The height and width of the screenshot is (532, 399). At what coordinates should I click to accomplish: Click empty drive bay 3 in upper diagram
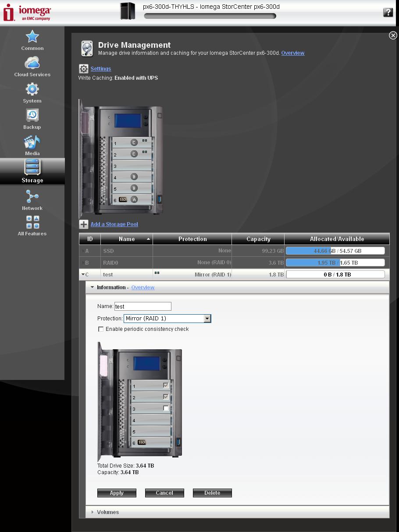(x=132, y=166)
